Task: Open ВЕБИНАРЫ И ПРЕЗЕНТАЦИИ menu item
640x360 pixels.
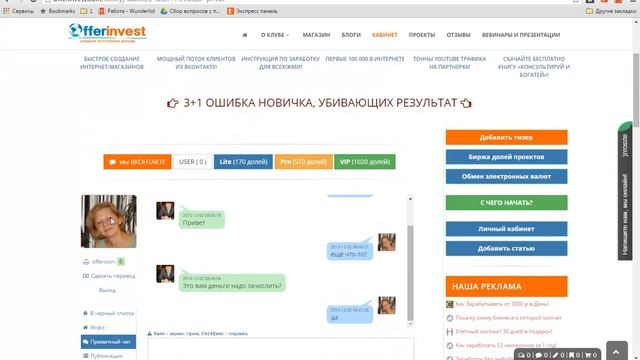Action: click(x=521, y=35)
